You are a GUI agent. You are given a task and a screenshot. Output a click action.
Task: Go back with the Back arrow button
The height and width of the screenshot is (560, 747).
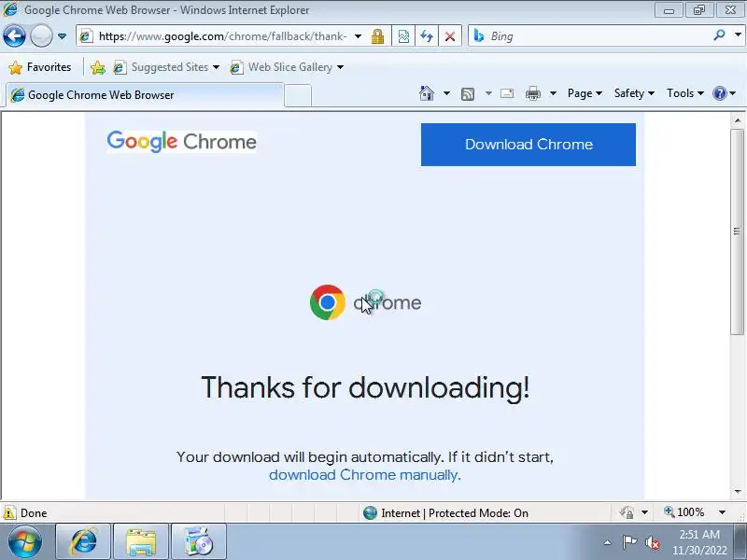click(14, 35)
